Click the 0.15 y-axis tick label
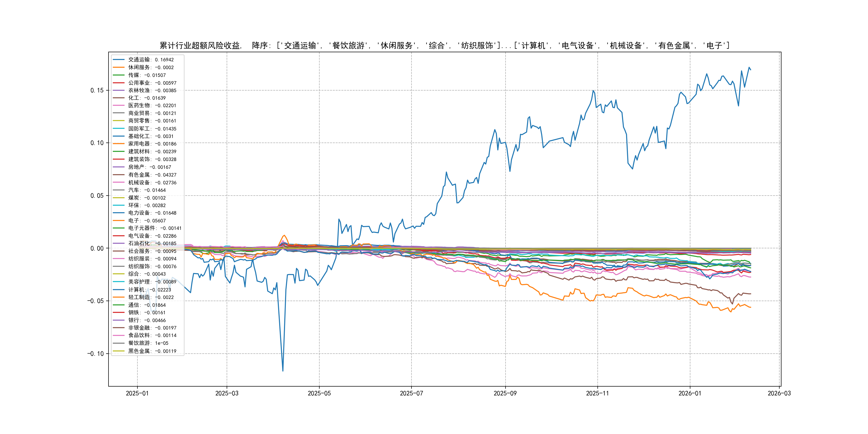 (x=97, y=90)
